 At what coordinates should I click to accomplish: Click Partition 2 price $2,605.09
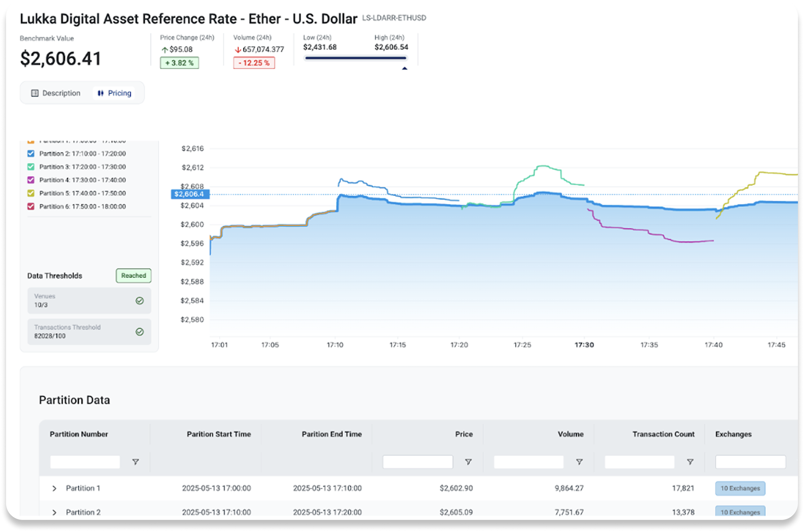point(456,512)
